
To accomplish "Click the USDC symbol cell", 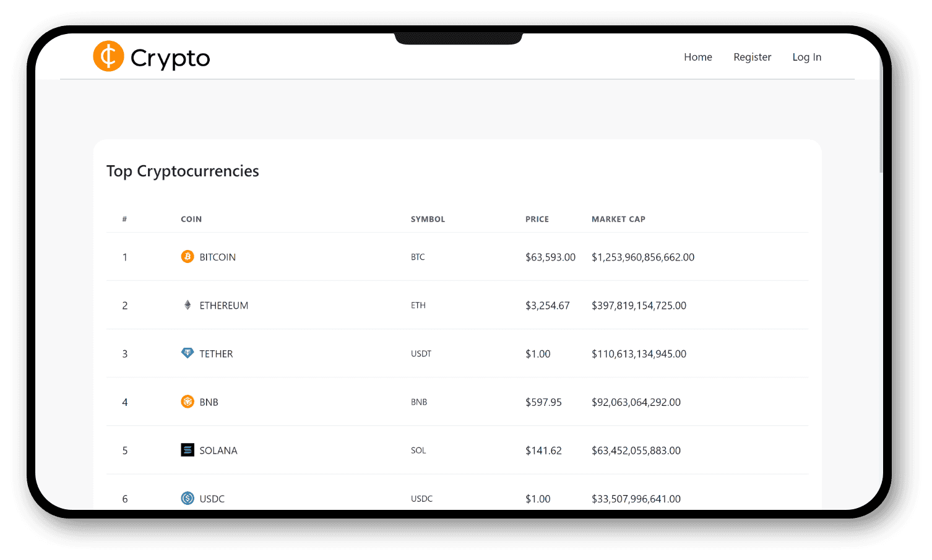I will [421, 499].
